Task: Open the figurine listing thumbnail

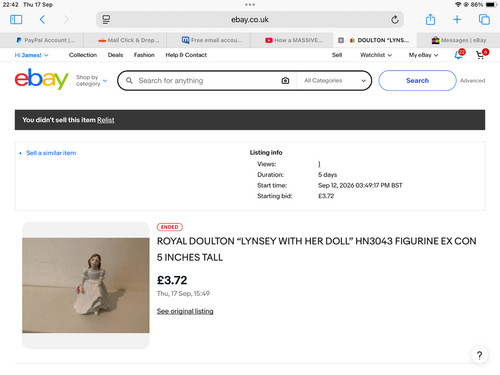Action: pos(86,285)
